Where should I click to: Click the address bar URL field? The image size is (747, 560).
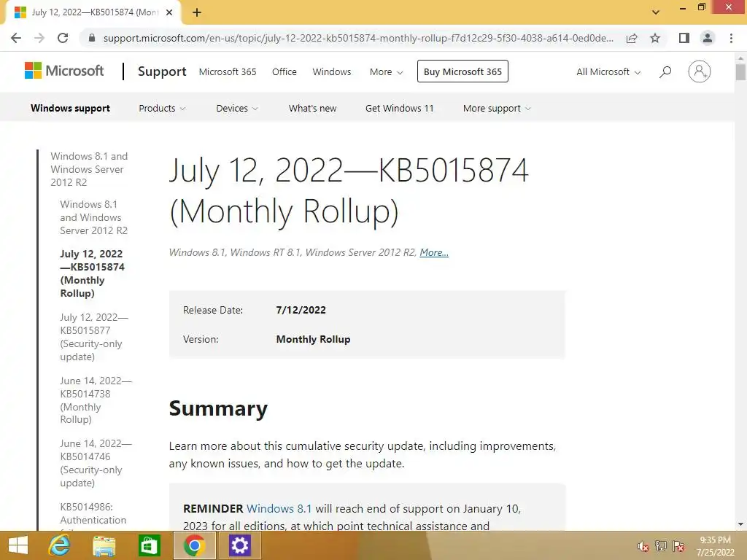coord(358,38)
